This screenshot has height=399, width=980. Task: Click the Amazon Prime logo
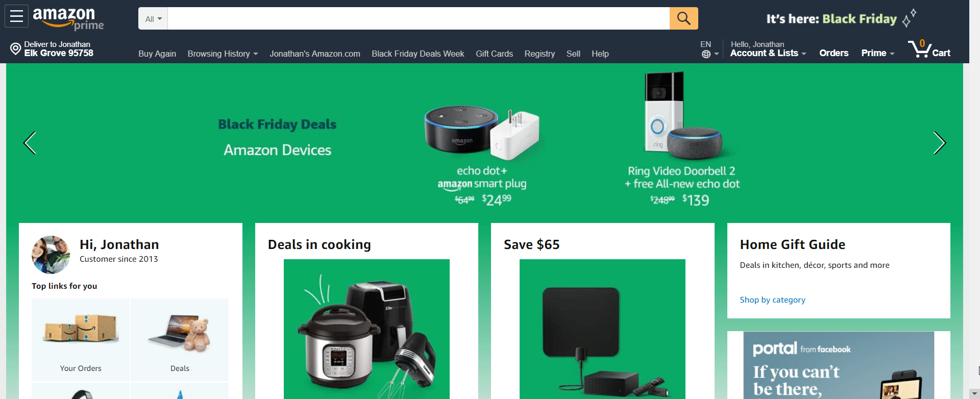click(68, 18)
